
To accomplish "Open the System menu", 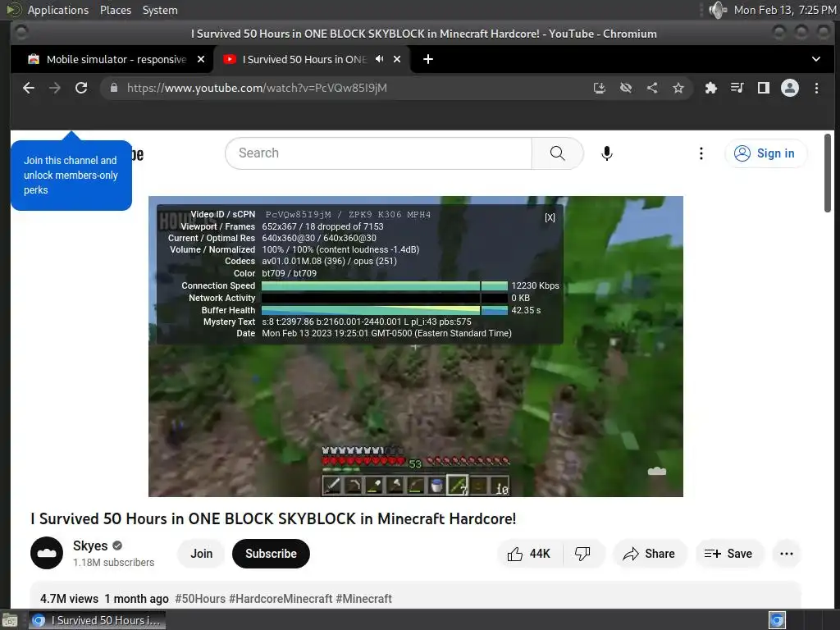I will pos(160,10).
